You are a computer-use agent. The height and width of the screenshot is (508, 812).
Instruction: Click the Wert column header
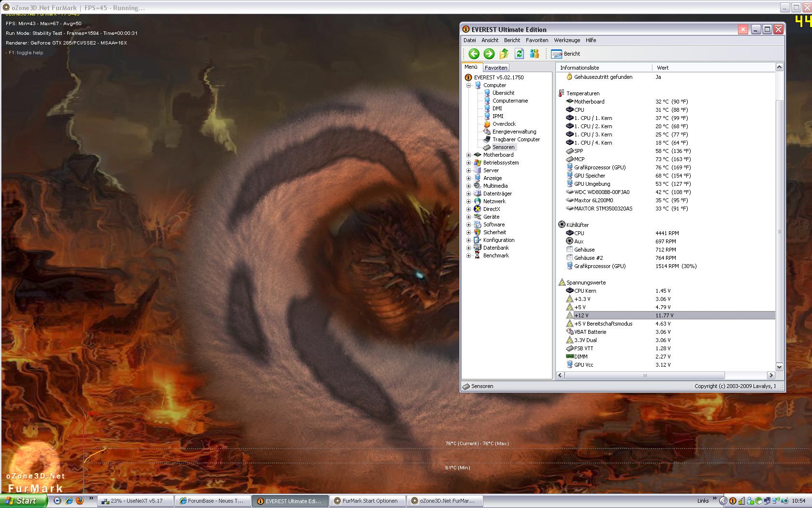pyautogui.click(x=713, y=68)
